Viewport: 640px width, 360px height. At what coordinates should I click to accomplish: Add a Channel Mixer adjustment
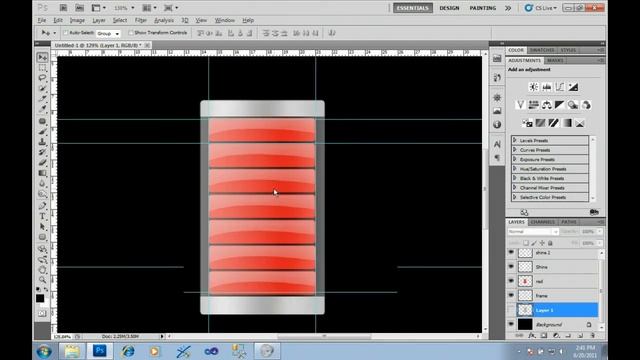[x=586, y=105]
